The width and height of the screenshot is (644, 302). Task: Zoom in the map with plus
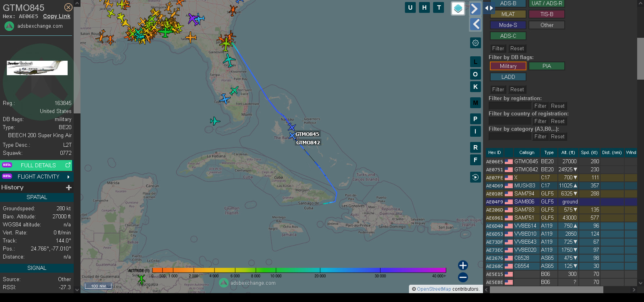click(463, 265)
